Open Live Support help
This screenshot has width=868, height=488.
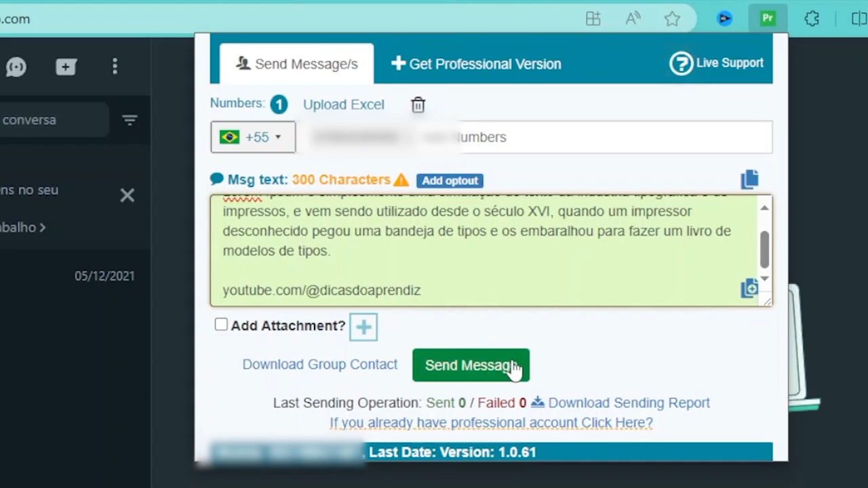coord(716,63)
